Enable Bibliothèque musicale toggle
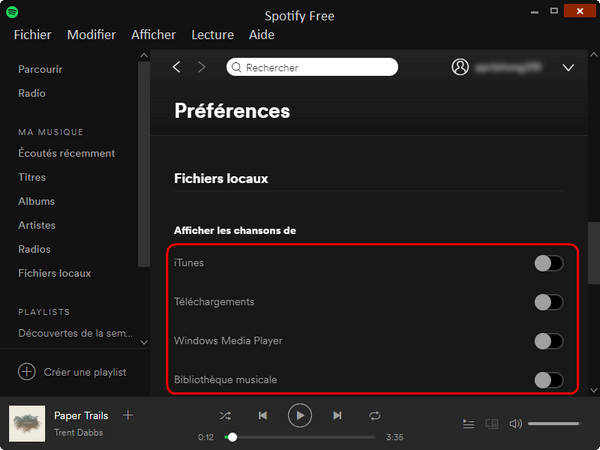The image size is (600, 450). (549, 380)
